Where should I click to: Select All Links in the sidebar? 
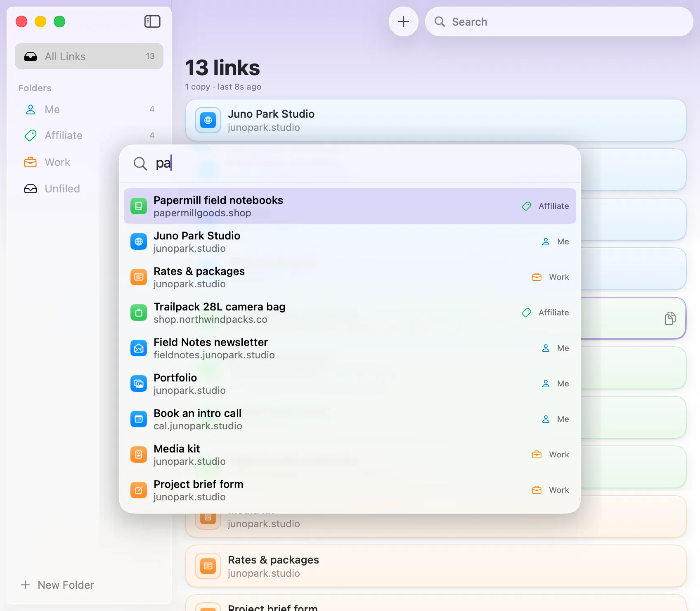(89, 56)
